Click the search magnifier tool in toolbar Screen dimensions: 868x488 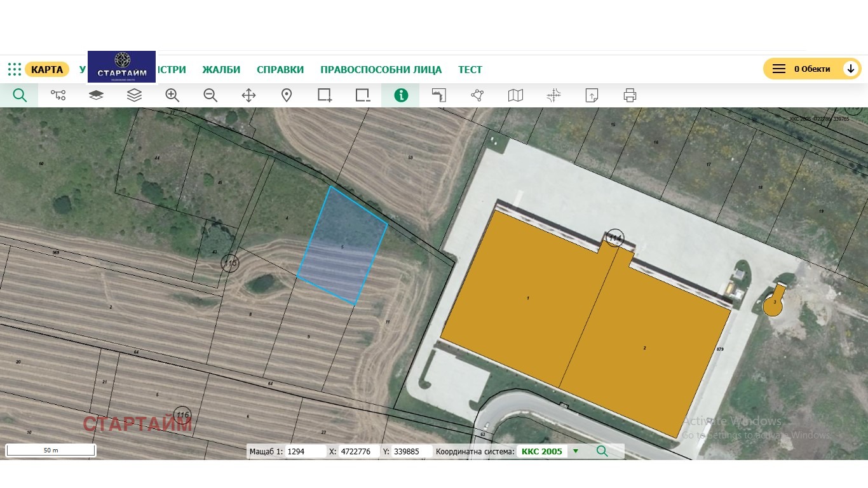(20, 95)
